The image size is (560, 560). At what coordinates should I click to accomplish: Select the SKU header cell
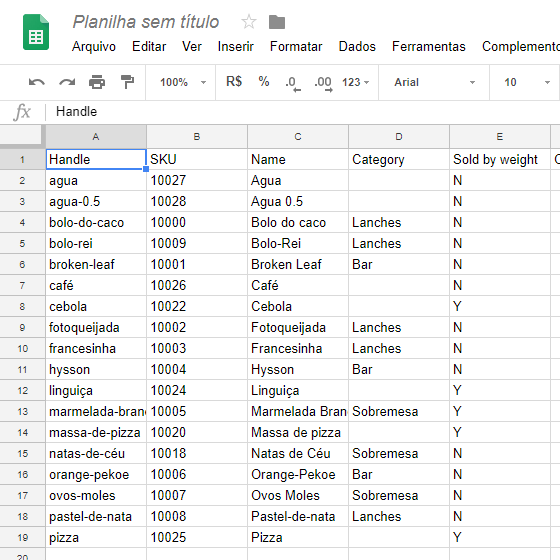[197, 159]
